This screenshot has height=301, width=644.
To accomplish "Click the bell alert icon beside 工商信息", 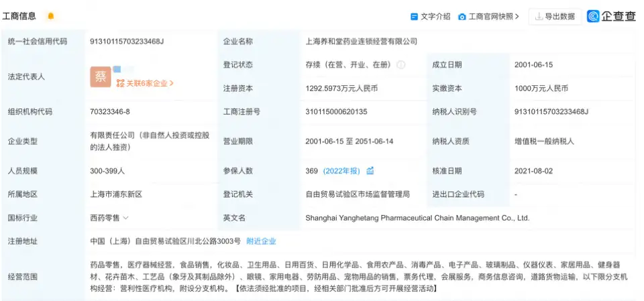I will point(50,16).
